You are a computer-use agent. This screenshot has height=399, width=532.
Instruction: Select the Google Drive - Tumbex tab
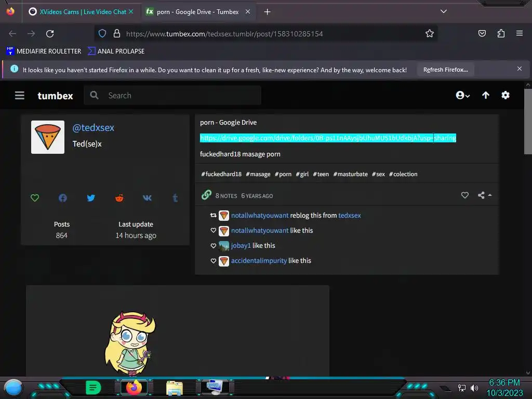tap(198, 12)
